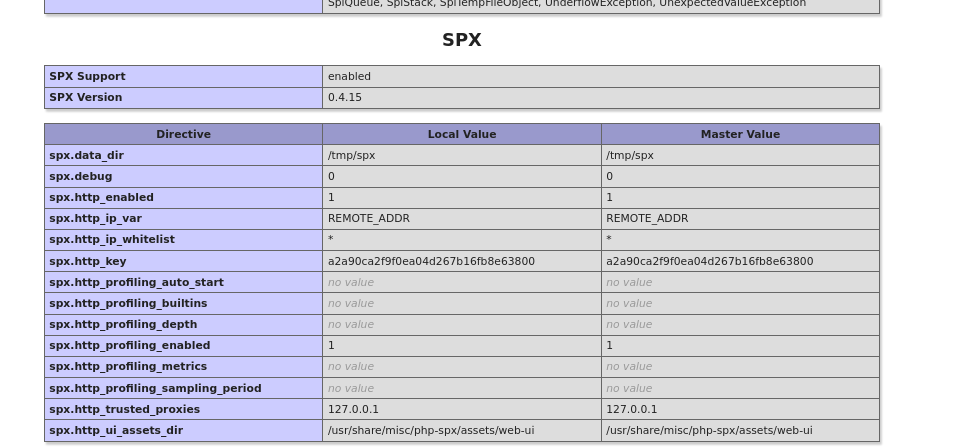Select the spx.http_ip_whitelist directive name
This screenshot has width=961, height=448.
(x=112, y=239)
